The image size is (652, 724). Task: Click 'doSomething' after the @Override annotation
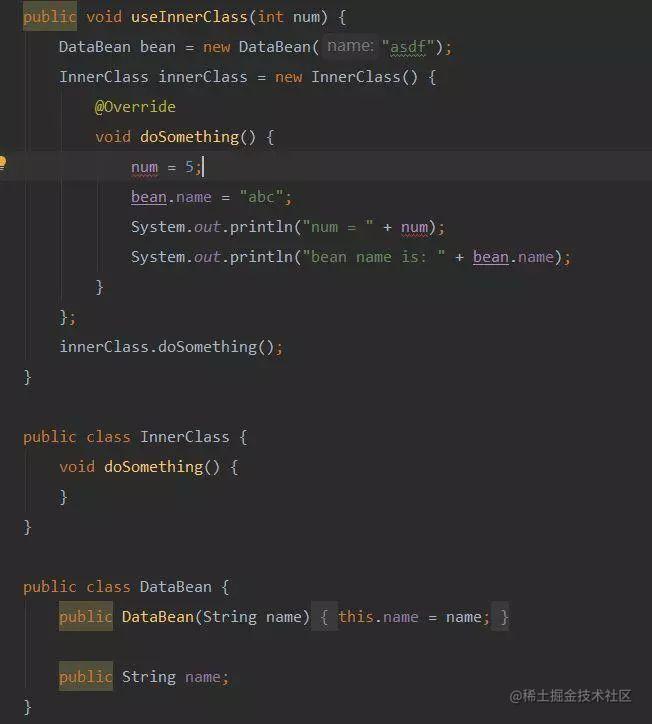(x=189, y=137)
